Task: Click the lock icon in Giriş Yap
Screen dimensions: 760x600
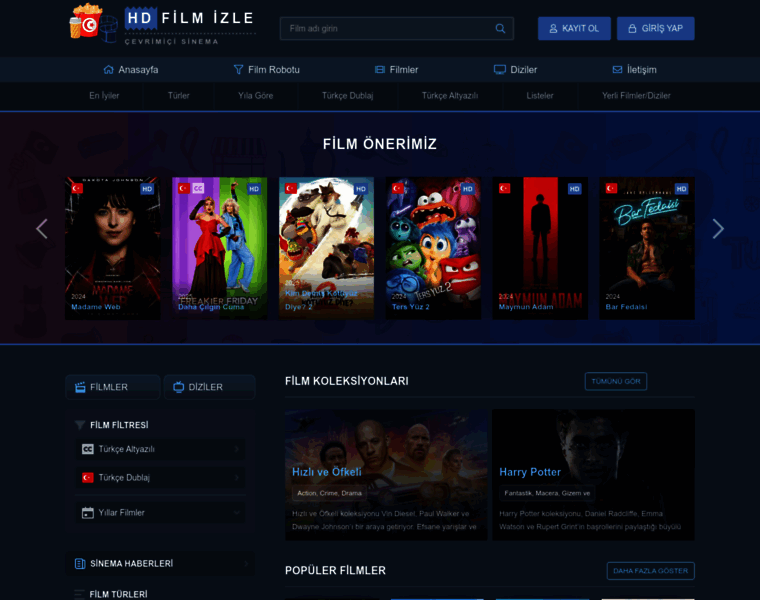Action: click(x=632, y=29)
